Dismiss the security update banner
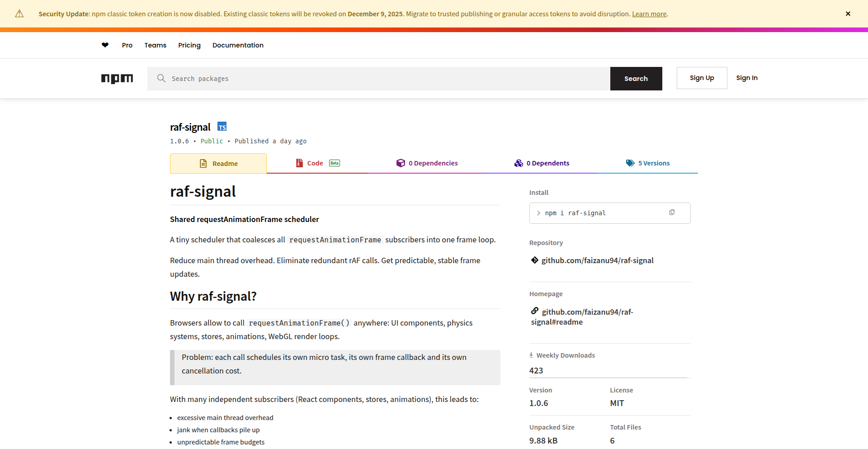868x449 pixels. coord(848,14)
